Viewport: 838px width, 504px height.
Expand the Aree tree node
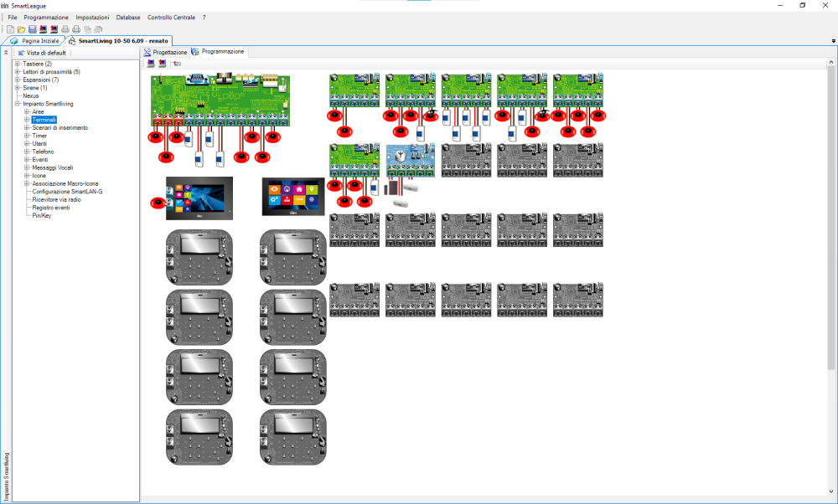27,111
